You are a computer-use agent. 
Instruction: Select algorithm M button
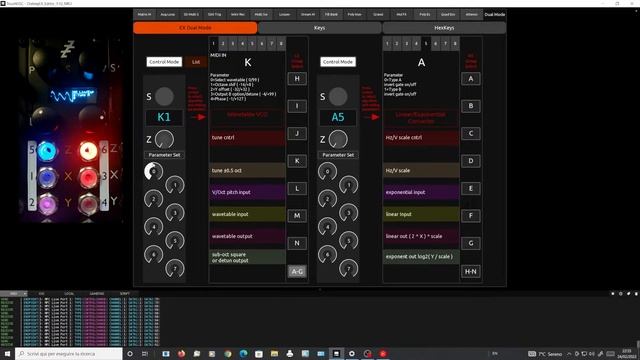(297, 216)
